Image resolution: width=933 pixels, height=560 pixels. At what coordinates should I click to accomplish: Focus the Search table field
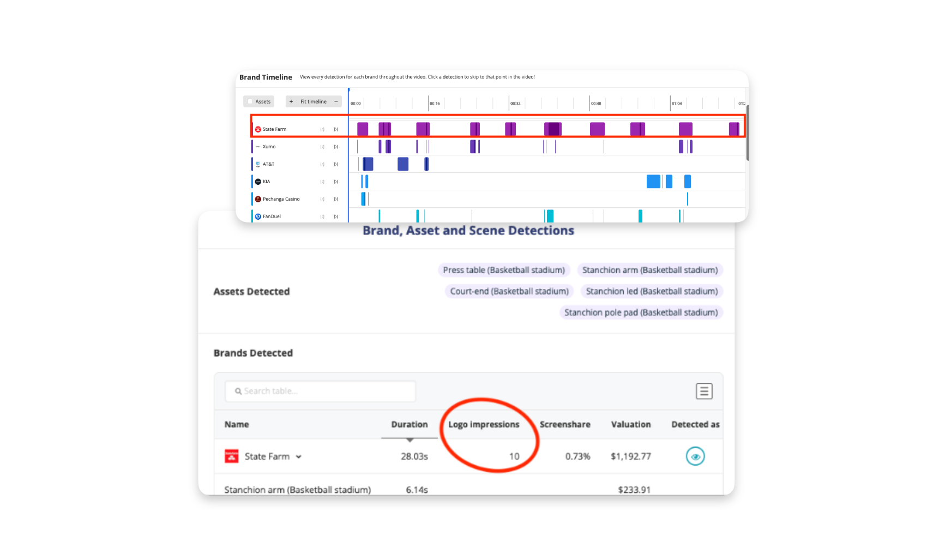tap(320, 391)
